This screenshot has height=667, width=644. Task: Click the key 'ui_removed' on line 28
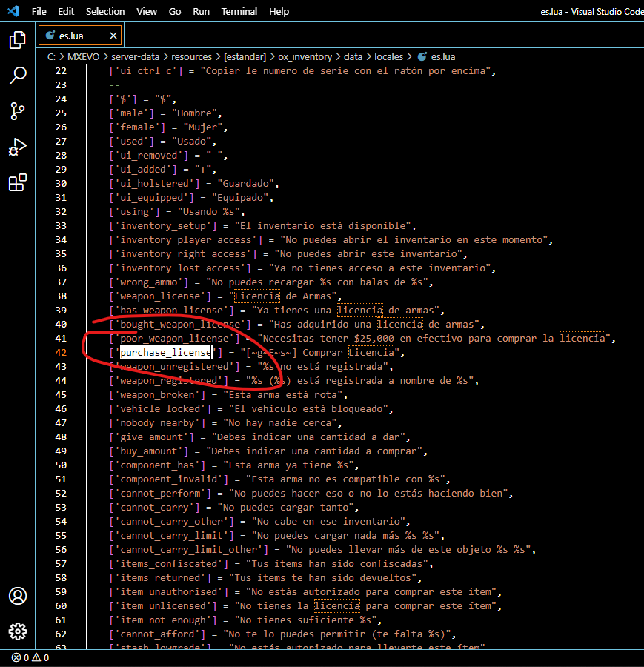point(148,156)
